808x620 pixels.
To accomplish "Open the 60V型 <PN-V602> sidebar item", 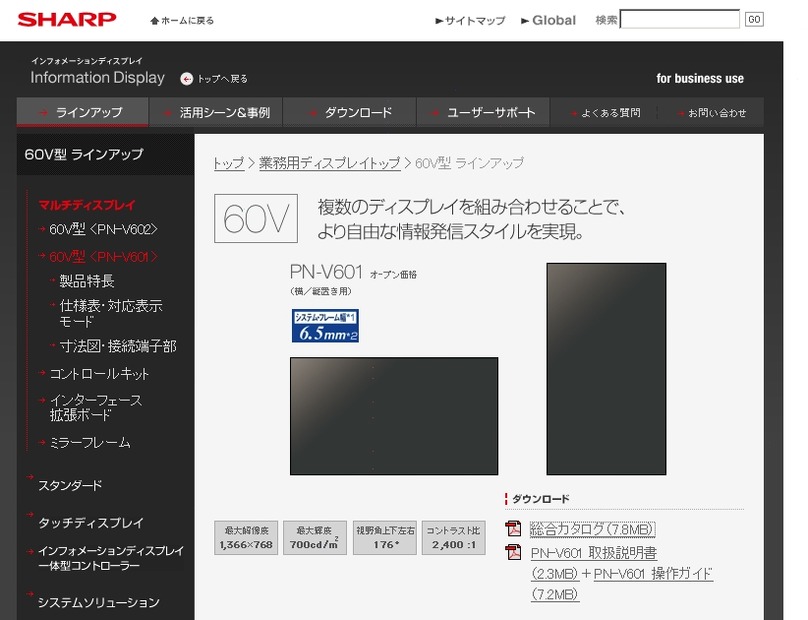I will click(x=103, y=229).
